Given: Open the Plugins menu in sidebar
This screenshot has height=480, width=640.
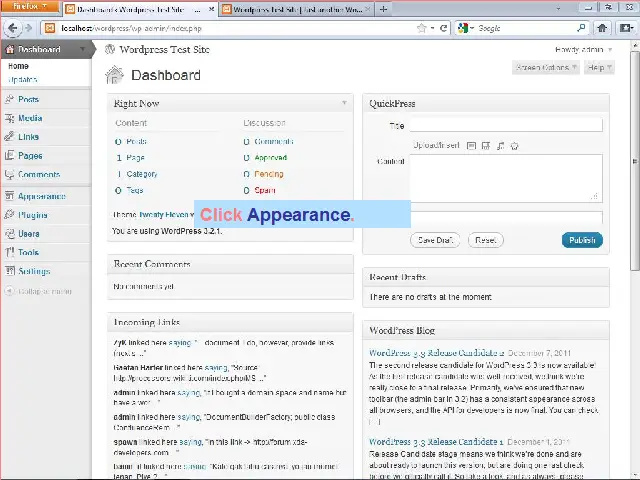Looking at the screenshot, I should coord(33,215).
